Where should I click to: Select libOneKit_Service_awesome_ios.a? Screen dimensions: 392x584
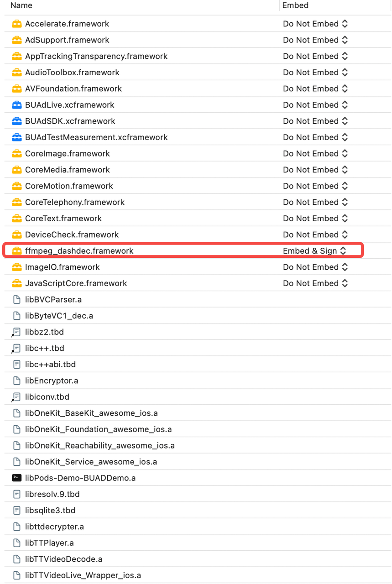click(x=198, y=462)
